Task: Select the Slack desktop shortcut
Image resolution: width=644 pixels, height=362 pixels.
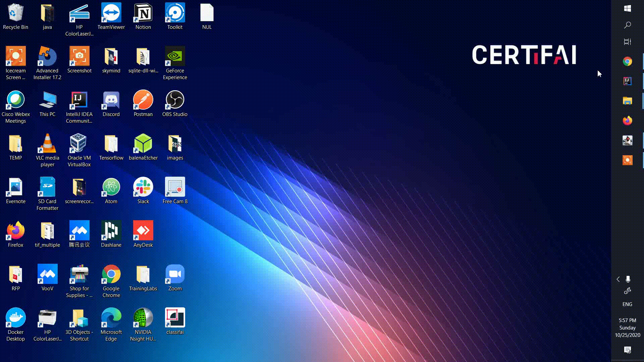Action: (x=143, y=187)
